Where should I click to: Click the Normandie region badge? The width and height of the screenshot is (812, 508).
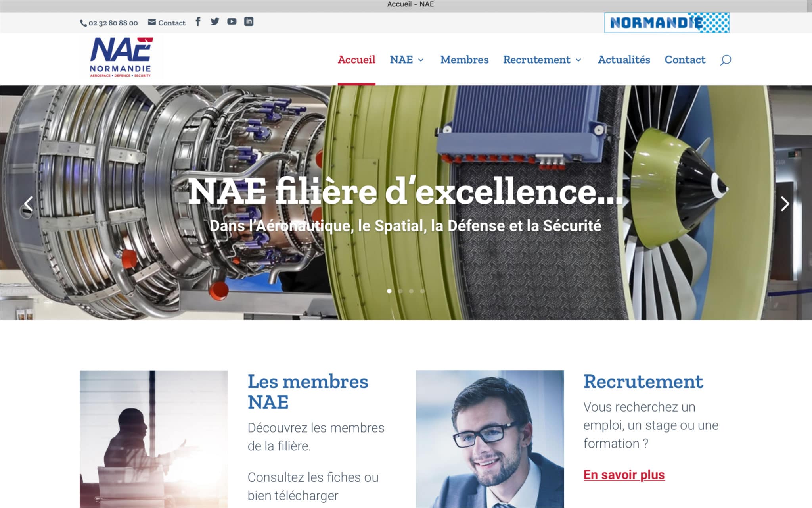click(x=667, y=23)
